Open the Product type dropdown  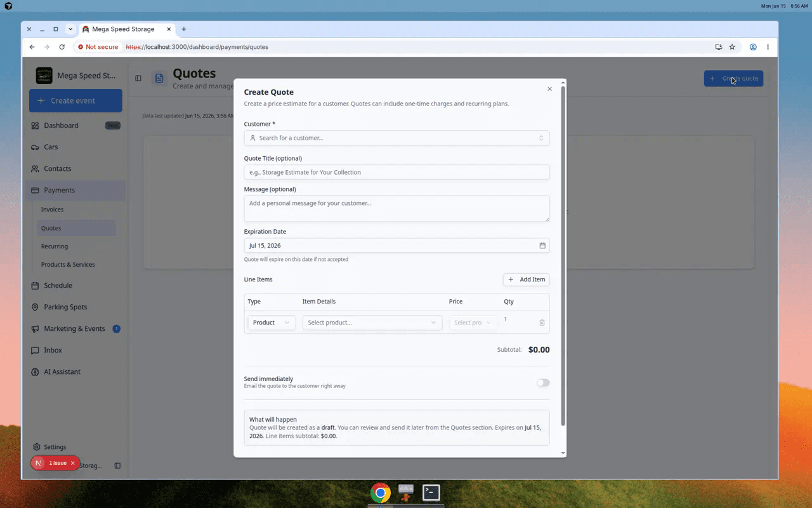pos(272,323)
